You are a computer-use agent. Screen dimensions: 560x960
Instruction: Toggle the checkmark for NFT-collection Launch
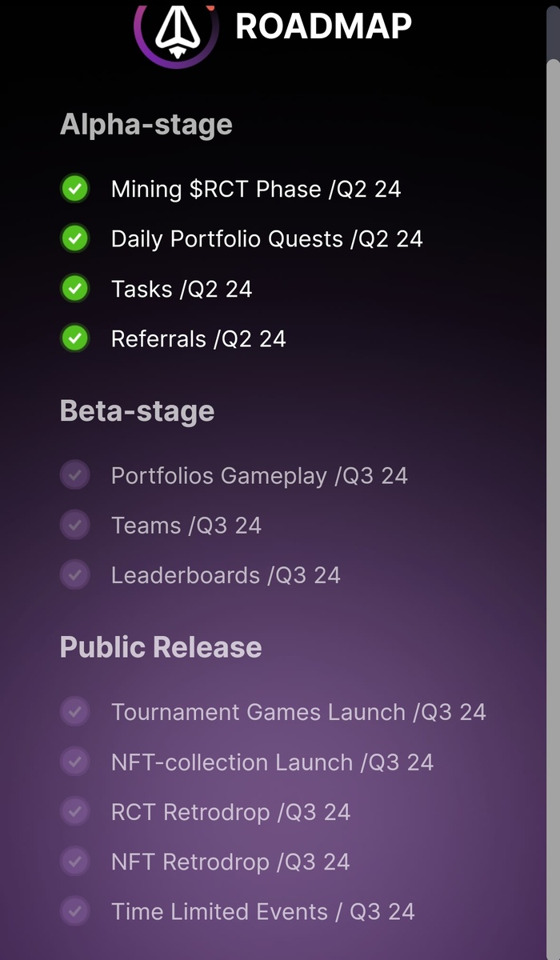click(x=74, y=762)
